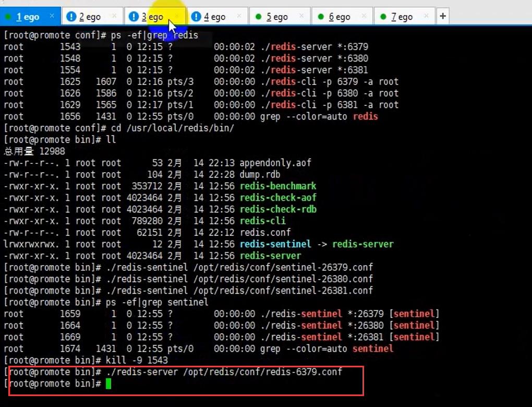Click the sentinel process '*:26381' entry
The image size is (532, 407).
[x=350, y=337]
